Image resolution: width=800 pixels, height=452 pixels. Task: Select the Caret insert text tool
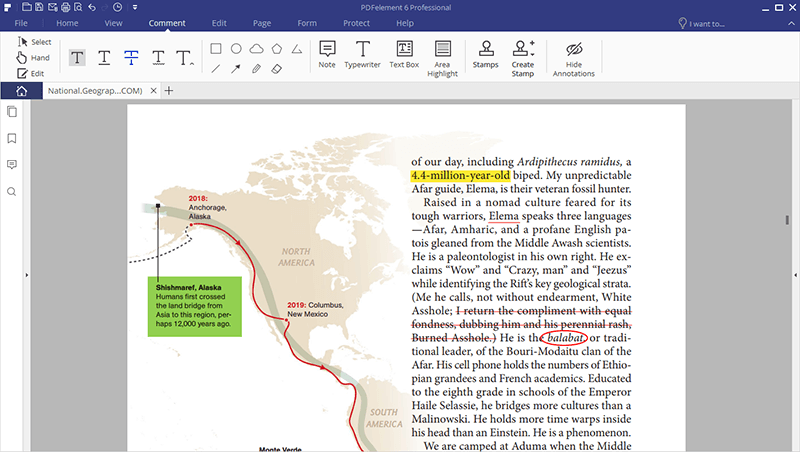point(185,58)
